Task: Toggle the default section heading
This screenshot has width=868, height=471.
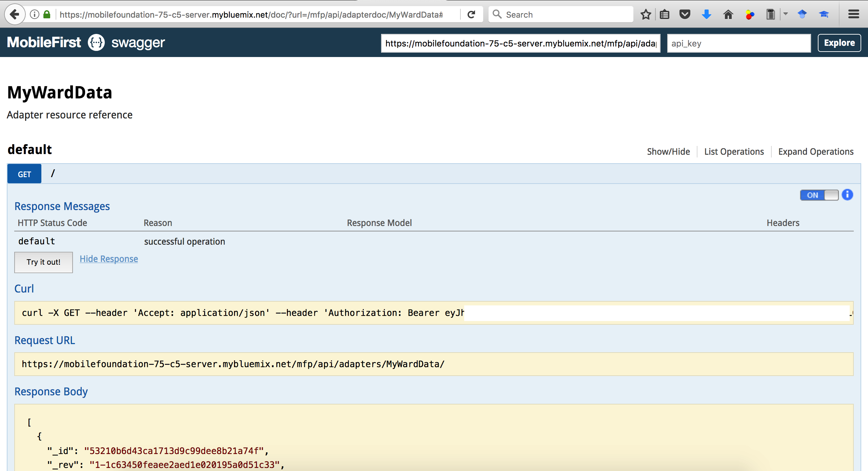Action: (x=29, y=150)
